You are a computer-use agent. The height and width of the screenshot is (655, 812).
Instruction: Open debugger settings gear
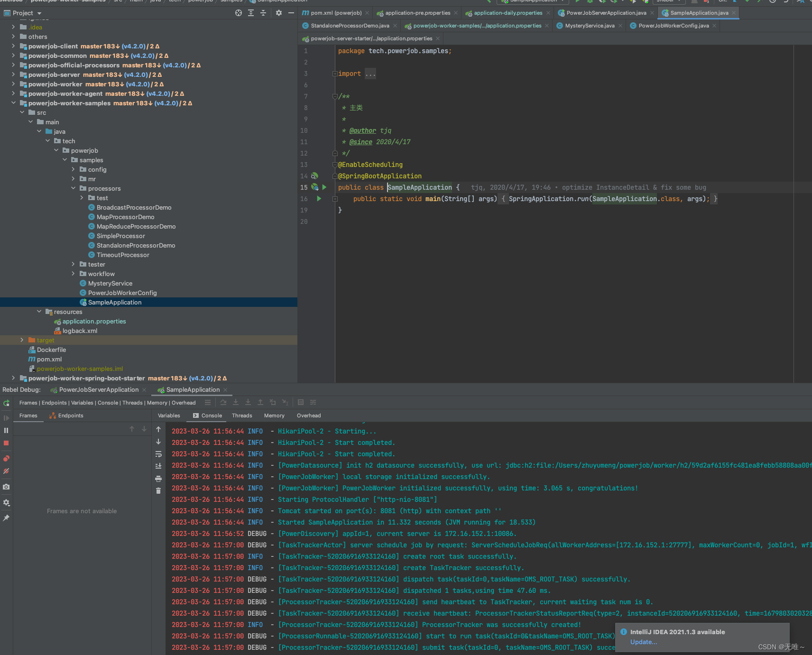tap(6, 502)
